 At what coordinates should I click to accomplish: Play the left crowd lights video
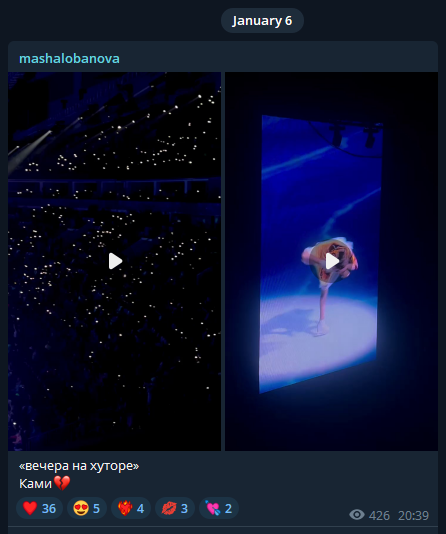pos(115,261)
